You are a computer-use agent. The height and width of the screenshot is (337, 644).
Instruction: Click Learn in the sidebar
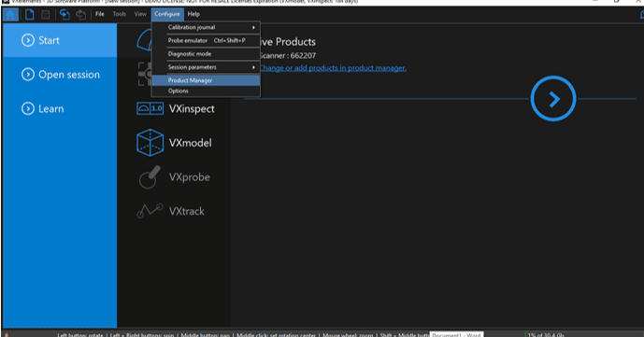[x=60, y=108]
